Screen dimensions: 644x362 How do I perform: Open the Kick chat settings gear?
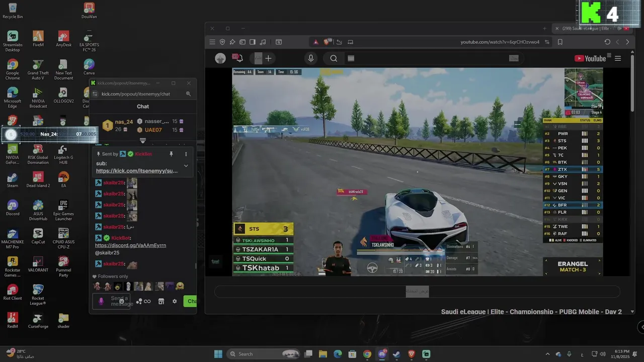[x=175, y=301]
